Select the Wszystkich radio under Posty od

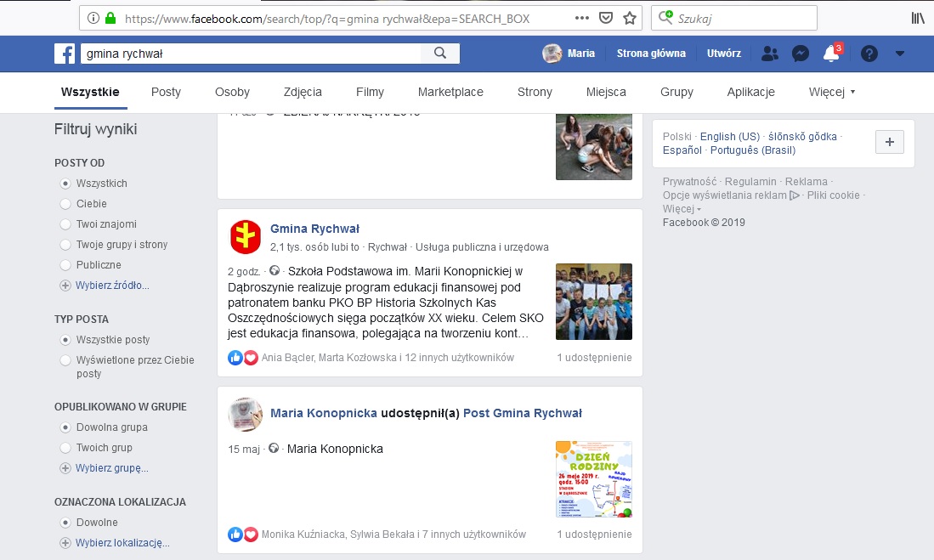click(65, 184)
